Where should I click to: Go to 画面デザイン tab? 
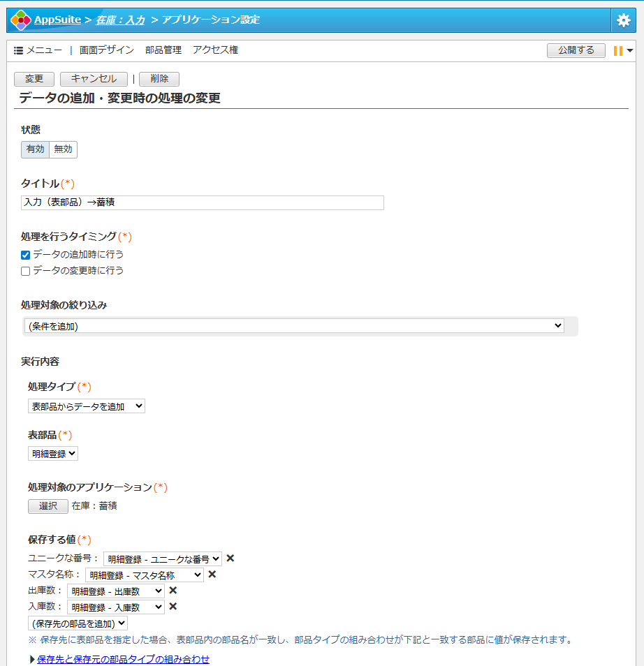107,50
